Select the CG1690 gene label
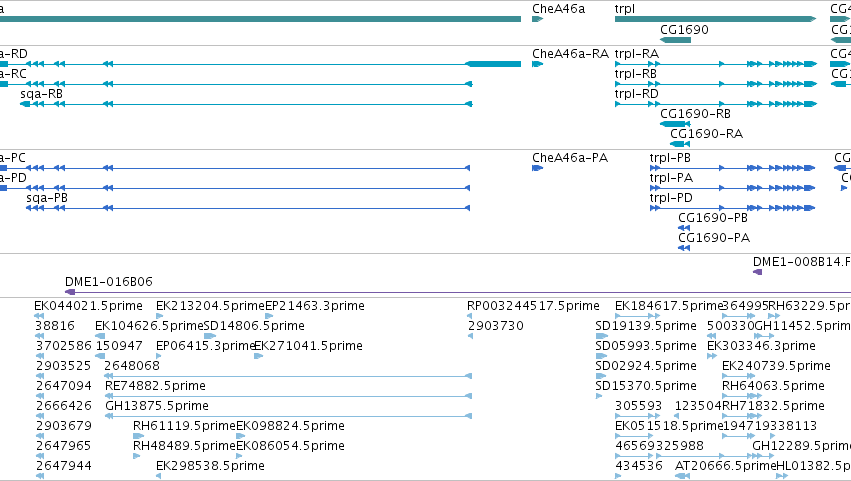The height and width of the screenshot is (481, 851). (x=684, y=30)
